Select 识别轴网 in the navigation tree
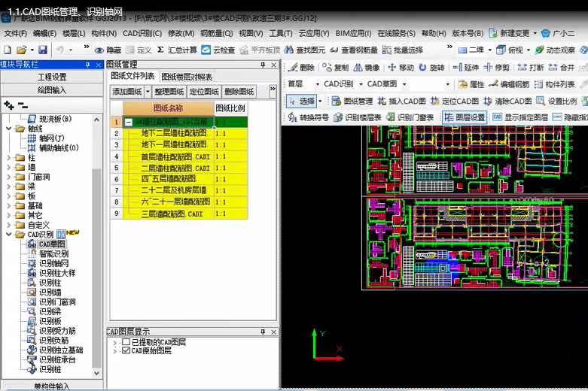 click(53, 263)
